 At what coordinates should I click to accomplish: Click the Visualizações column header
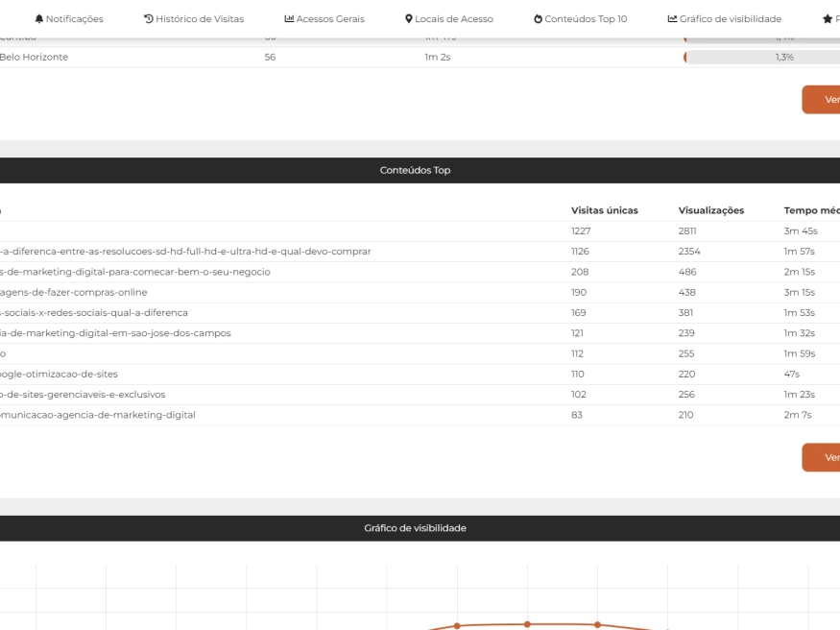click(x=710, y=210)
